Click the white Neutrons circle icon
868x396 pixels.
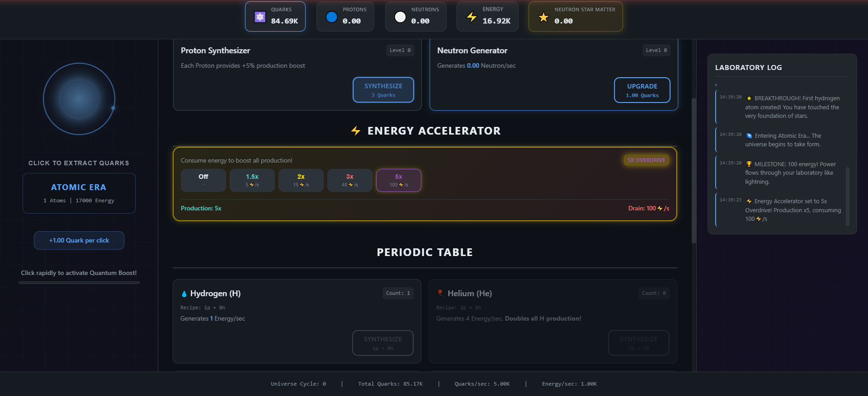pos(400,17)
